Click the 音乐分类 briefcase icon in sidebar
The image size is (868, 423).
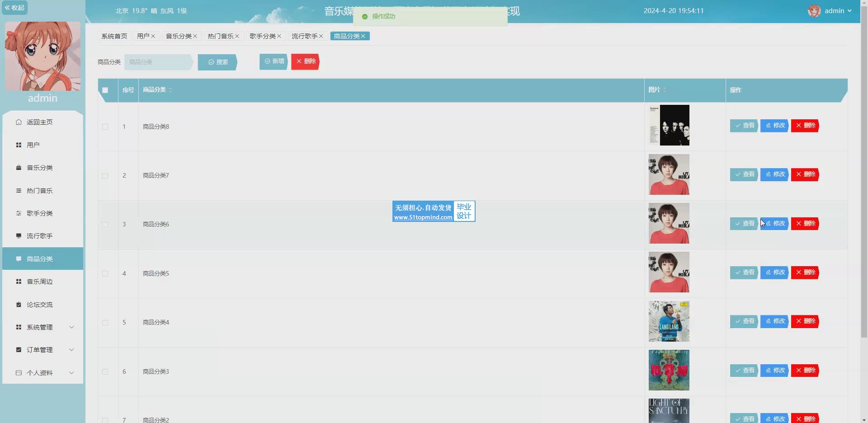point(19,168)
